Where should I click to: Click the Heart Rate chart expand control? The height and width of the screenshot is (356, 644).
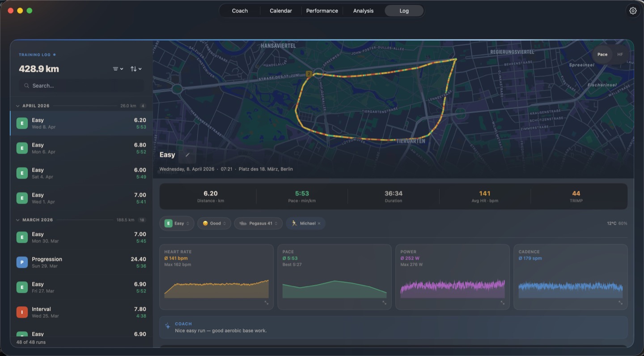[x=267, y=303]
